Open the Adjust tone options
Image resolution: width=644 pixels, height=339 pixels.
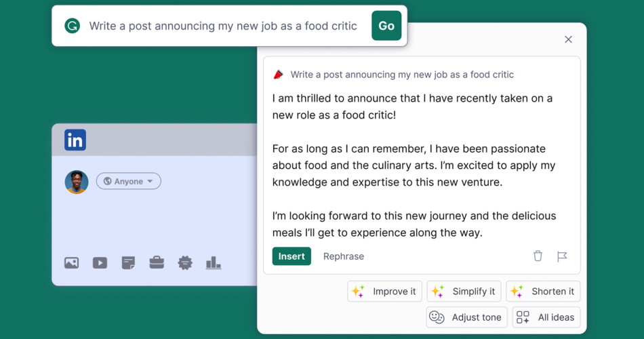(466, 317)
